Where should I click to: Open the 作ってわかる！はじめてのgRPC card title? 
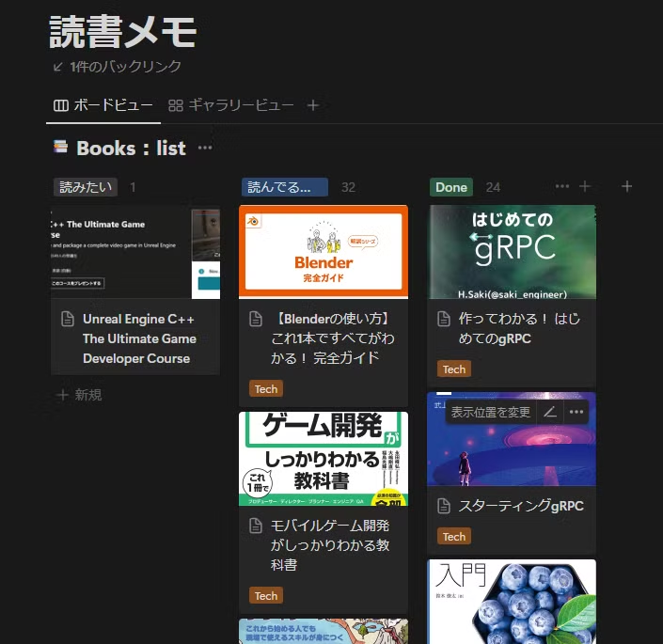[519, 328]
